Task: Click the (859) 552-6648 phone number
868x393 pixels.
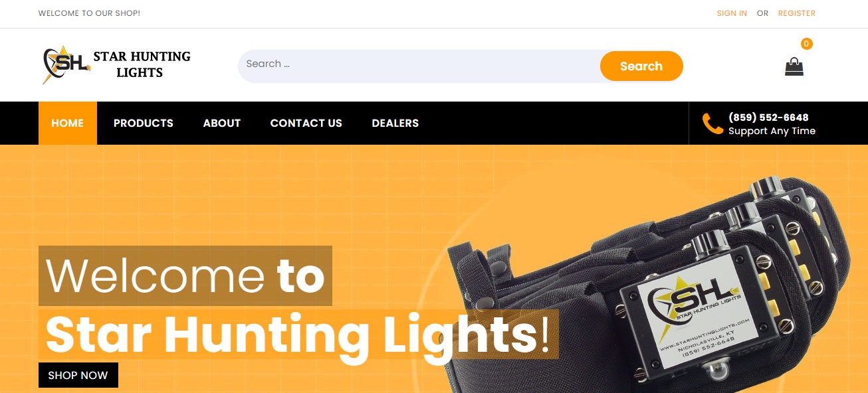Action: (x=768, y=118)
